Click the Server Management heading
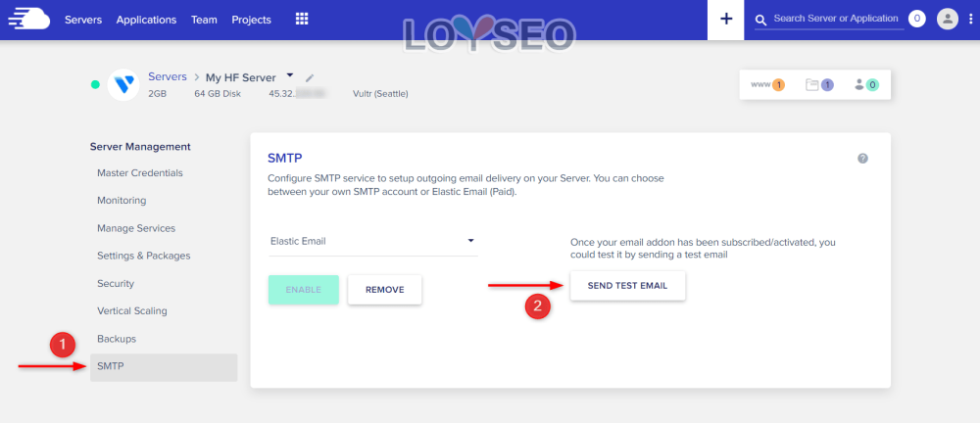 tap(140, 147)
